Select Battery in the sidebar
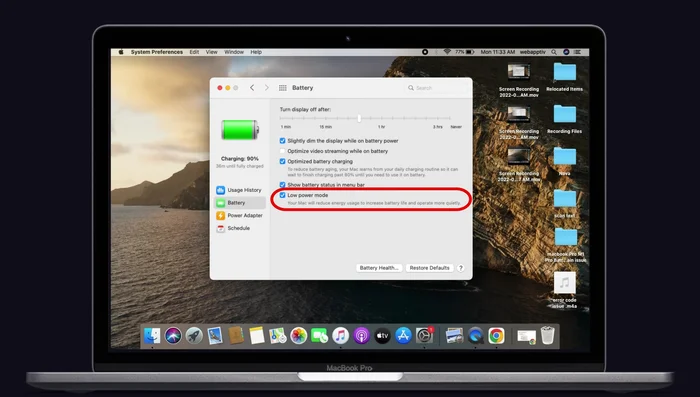 [240, 203]
